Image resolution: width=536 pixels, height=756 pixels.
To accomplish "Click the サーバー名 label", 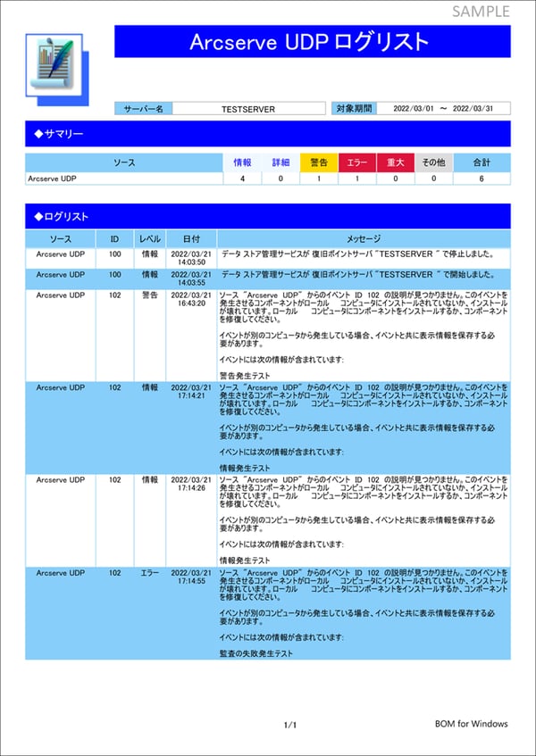I will coord(143,109).
